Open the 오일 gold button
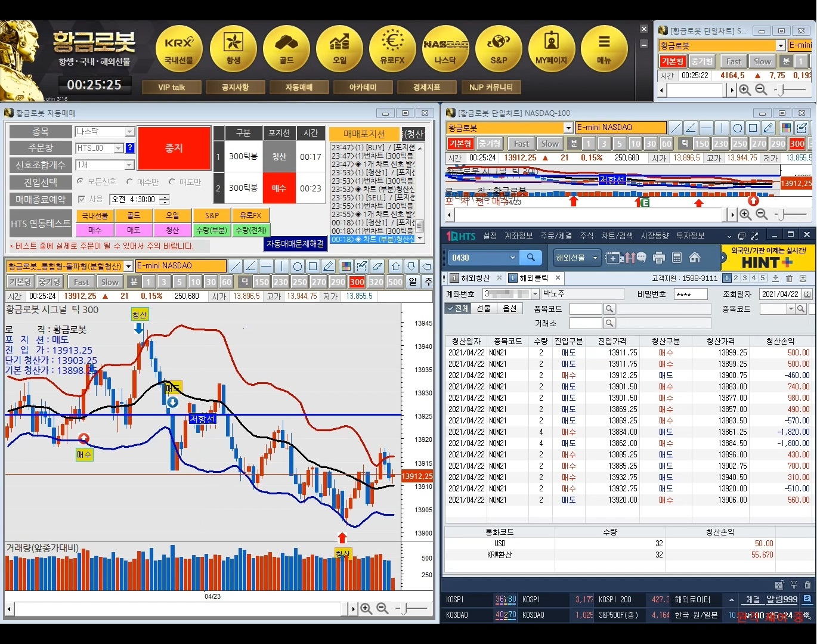This screenshot has width=817, height=644. pyautogui.click(x=339, y=49)
